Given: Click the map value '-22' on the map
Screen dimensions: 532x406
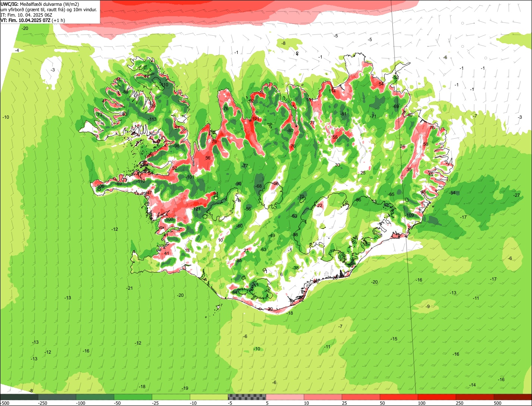Looking at the screenshot, I should [x=319, y=205].
